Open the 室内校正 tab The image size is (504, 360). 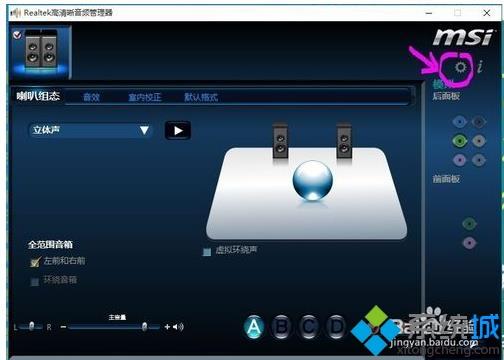[x=145, y=97]
